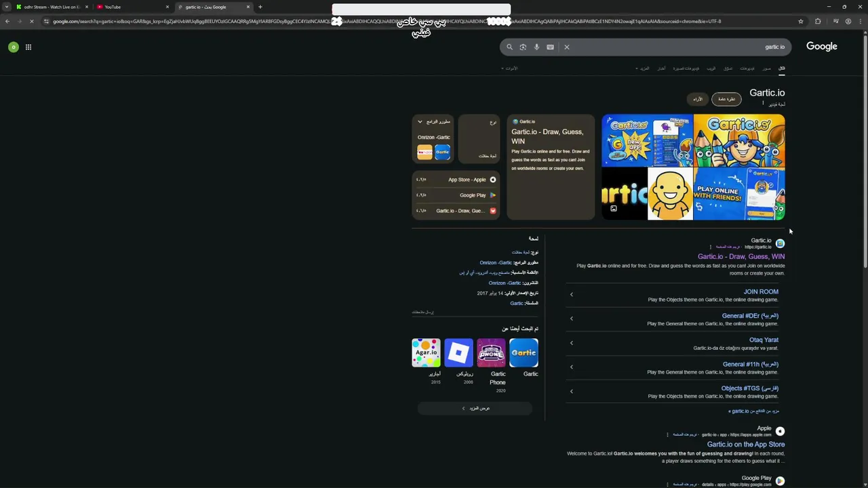868x488 pixels.
Task: Click the Agar.io related search thumbnail
Action: click(426, 353)
